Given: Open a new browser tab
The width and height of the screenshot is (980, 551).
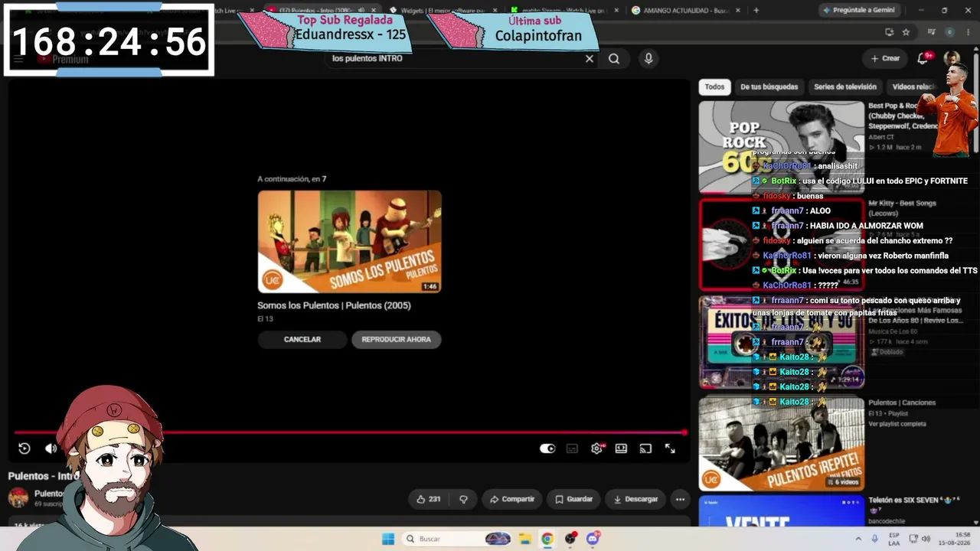Looking at the screenshot, I should (x=756, y=11).
